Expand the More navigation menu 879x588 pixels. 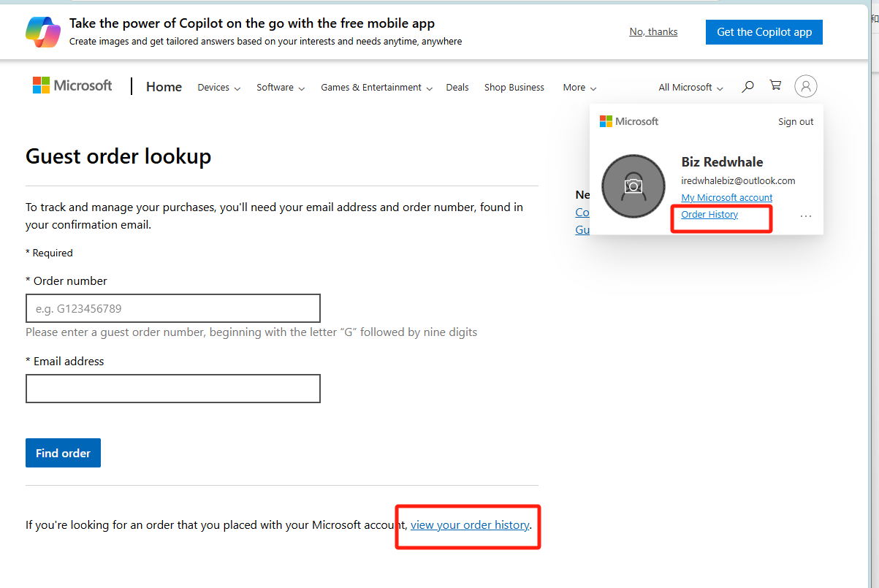click(579, 88)
